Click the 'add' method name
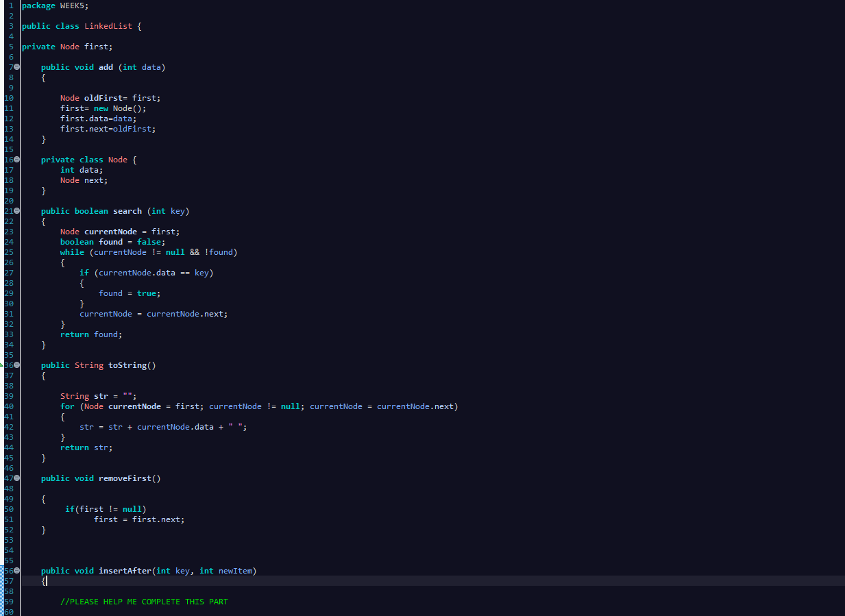This screenshot has width=845, height=616. click(x=106, y=67)
